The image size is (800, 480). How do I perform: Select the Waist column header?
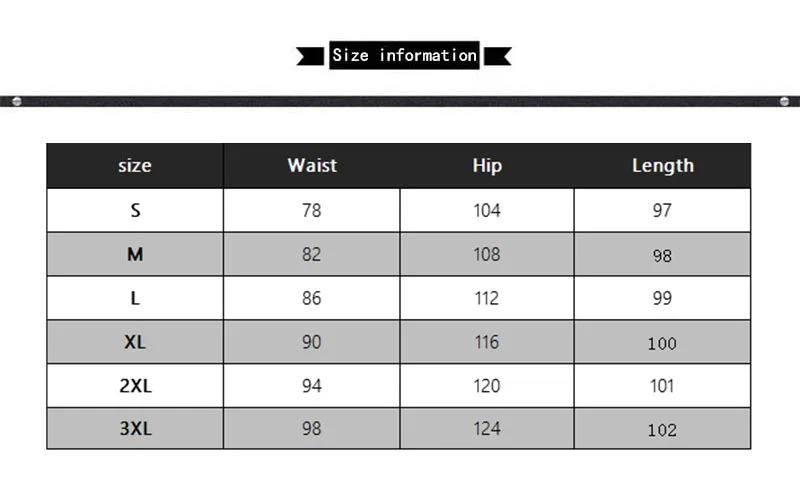tap(312, 165)
